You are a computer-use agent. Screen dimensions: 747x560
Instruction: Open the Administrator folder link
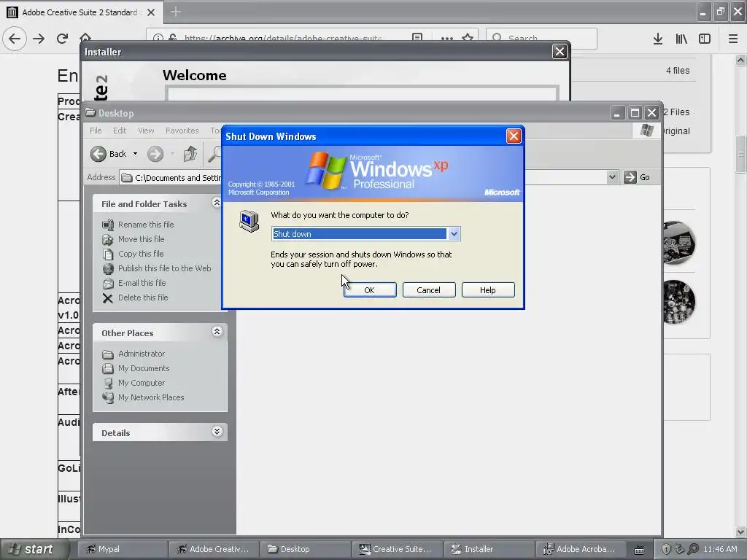(x=142, y=354)
